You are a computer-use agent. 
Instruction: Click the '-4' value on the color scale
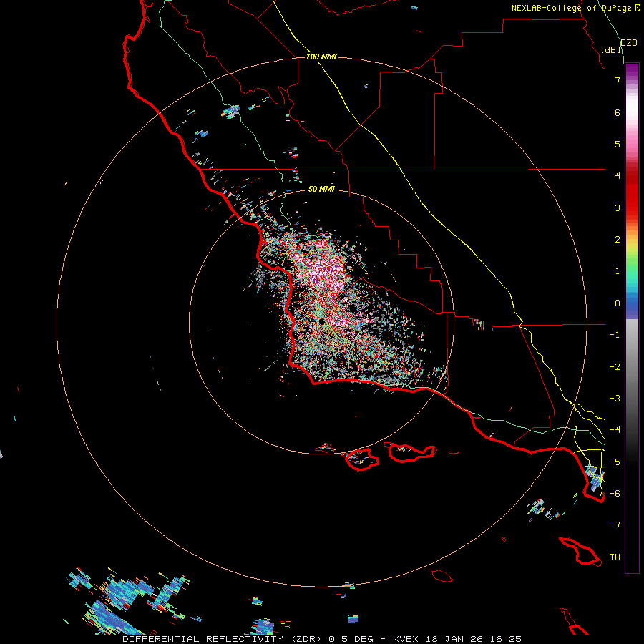click(615, 430)
